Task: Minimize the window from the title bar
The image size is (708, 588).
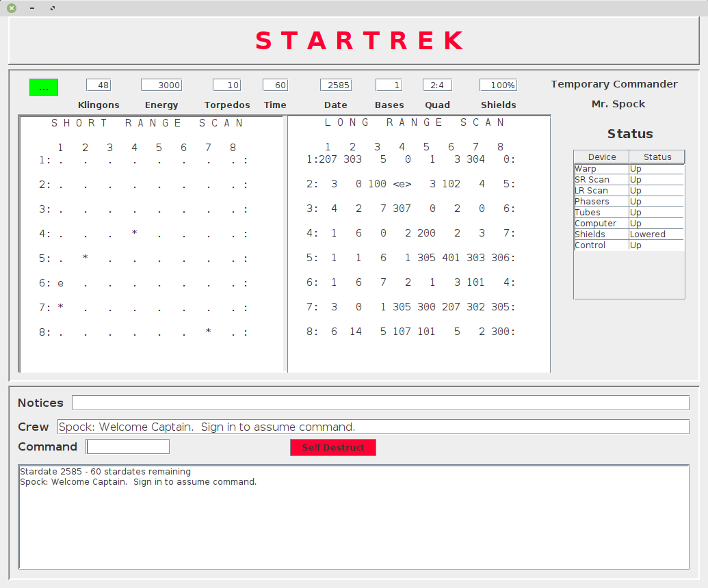Action: point(32,8)
